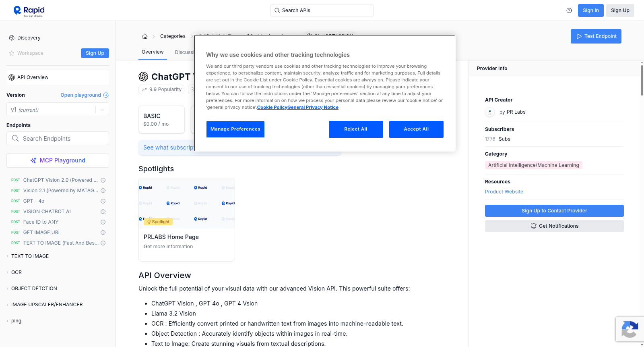Focus the Search APIs field
This screenshot has height=347, width=644.
point(322,10)
